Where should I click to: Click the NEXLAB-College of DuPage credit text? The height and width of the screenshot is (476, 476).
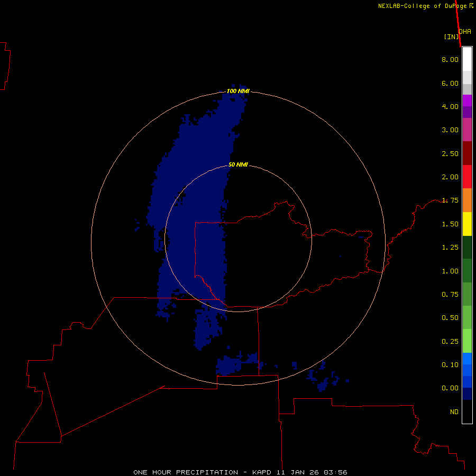(425, 6)
